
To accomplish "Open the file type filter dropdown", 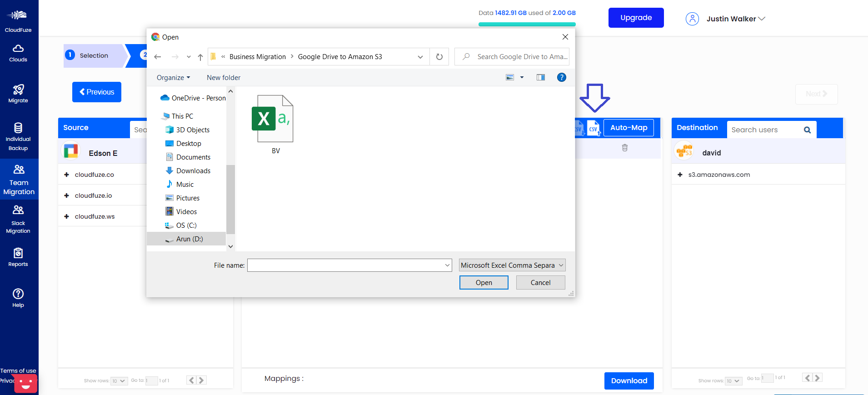I will 512,265.
